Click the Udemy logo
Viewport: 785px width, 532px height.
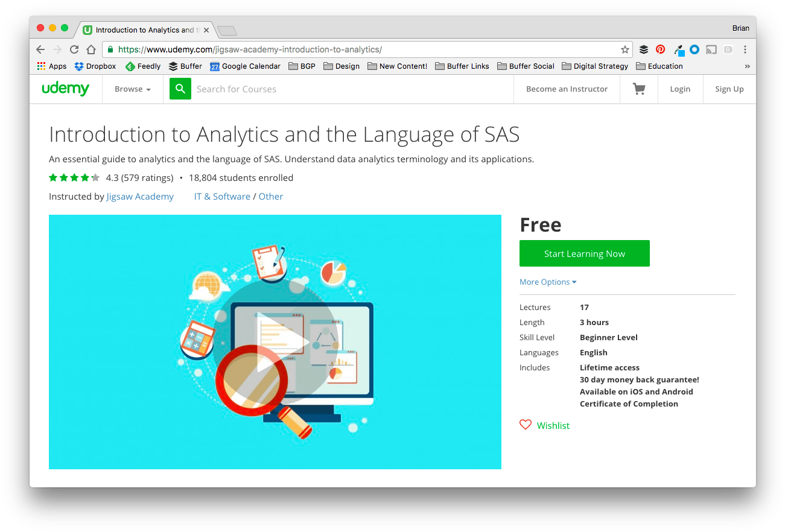[65, 89]
